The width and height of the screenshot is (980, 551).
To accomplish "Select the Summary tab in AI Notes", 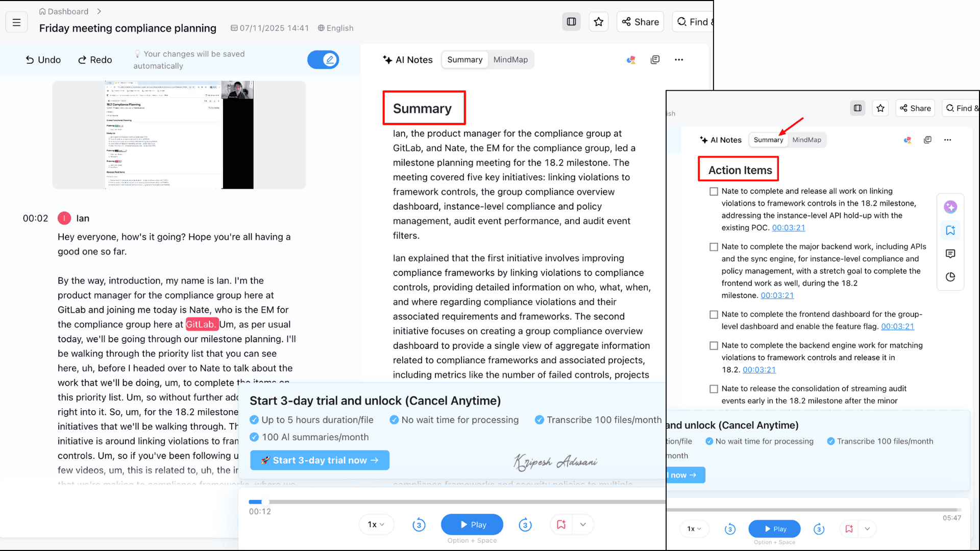I will click(464, 60).
